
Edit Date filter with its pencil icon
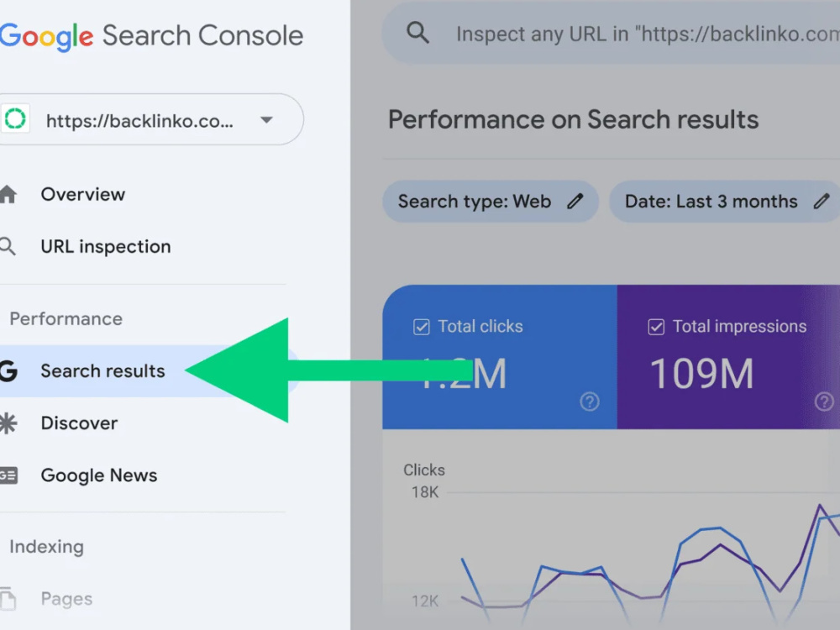point(822,202)
